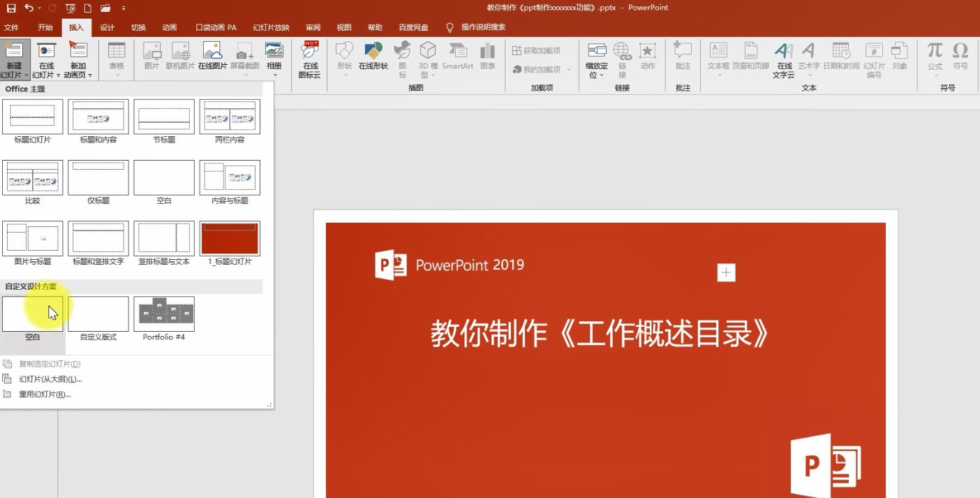Open the 文件 file tab

coord(11,27)
